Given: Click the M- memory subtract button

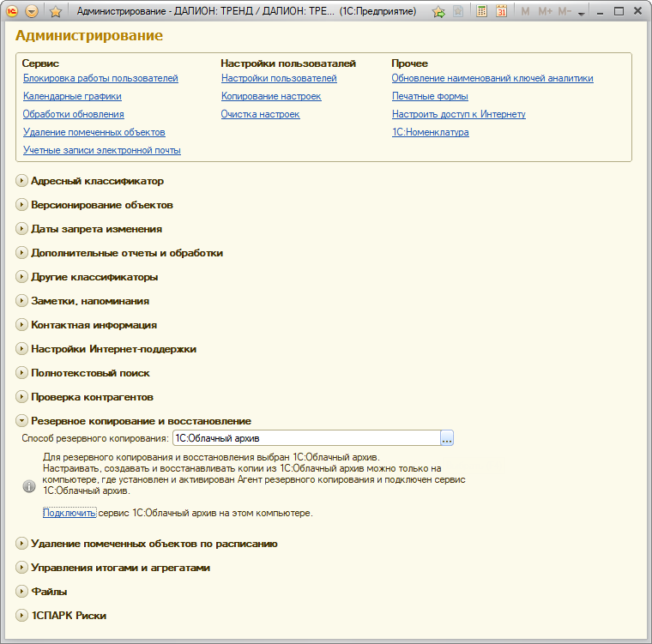Looking at the screenshot, I should click(564, 12).
